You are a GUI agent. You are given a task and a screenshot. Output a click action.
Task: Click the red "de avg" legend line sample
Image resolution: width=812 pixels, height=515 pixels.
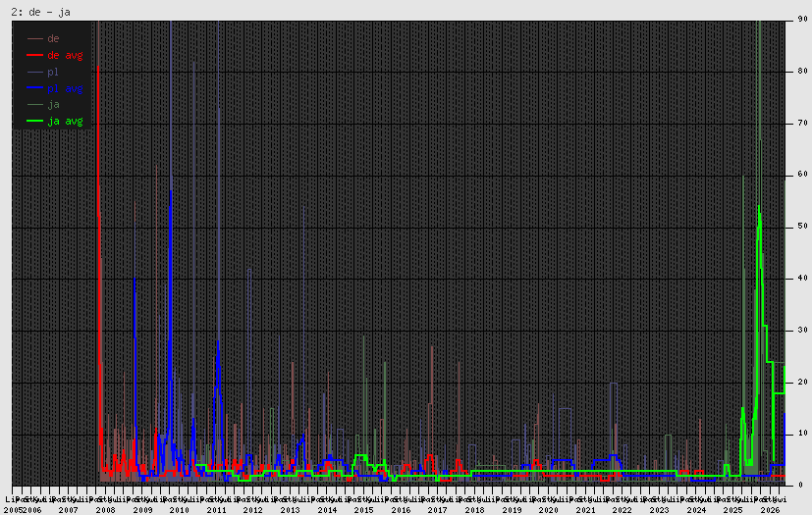coord(34,55)
